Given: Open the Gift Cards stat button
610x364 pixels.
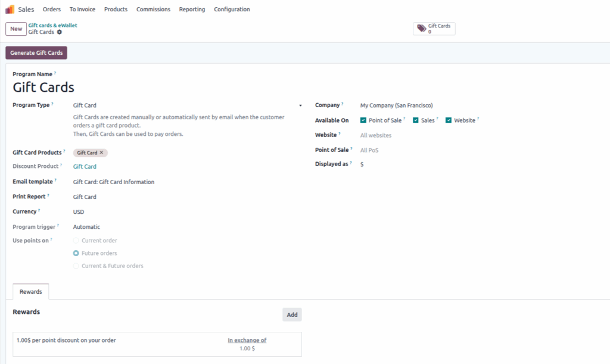Looking at the screenshot, I should click(434, 29).
